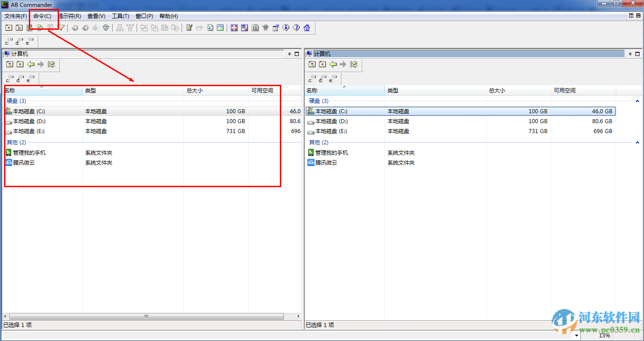Open the 文件夹(F) menu

(x=16, y=16)
